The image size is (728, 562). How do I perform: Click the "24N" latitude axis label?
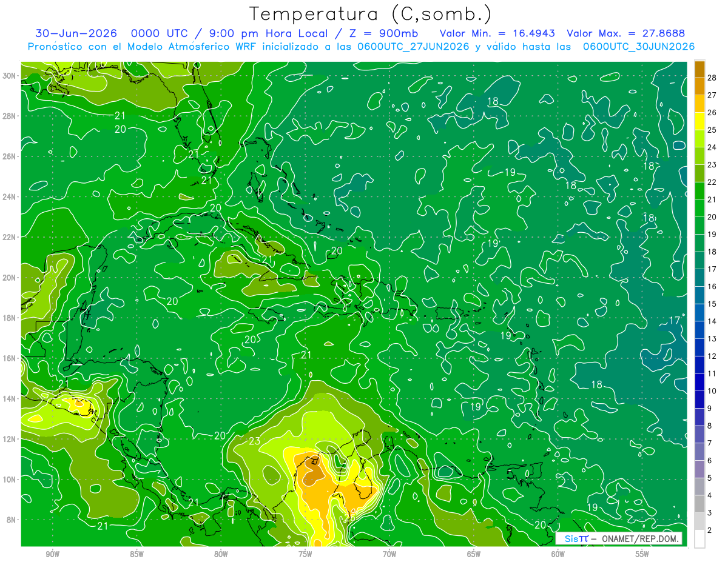10,196
